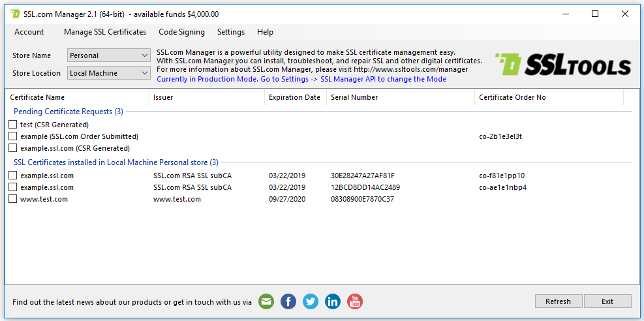Select the 09/27/2020 expiration date

pos(287,199)
